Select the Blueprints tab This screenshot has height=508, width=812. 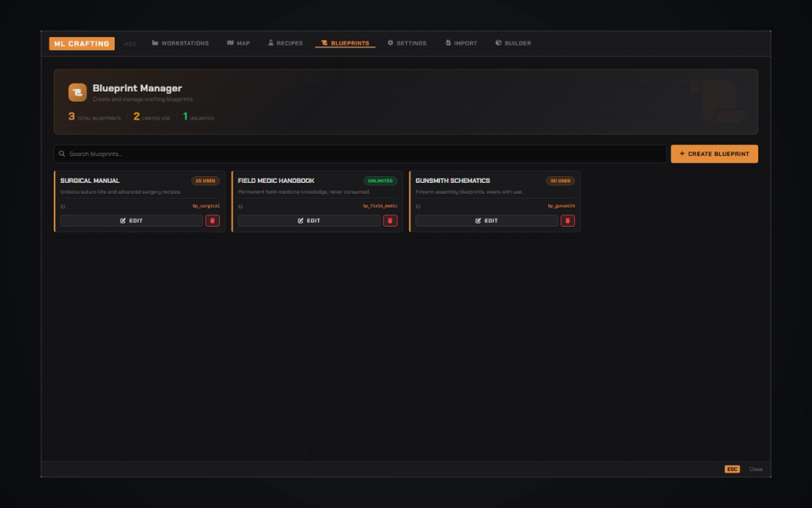[345, 43]
